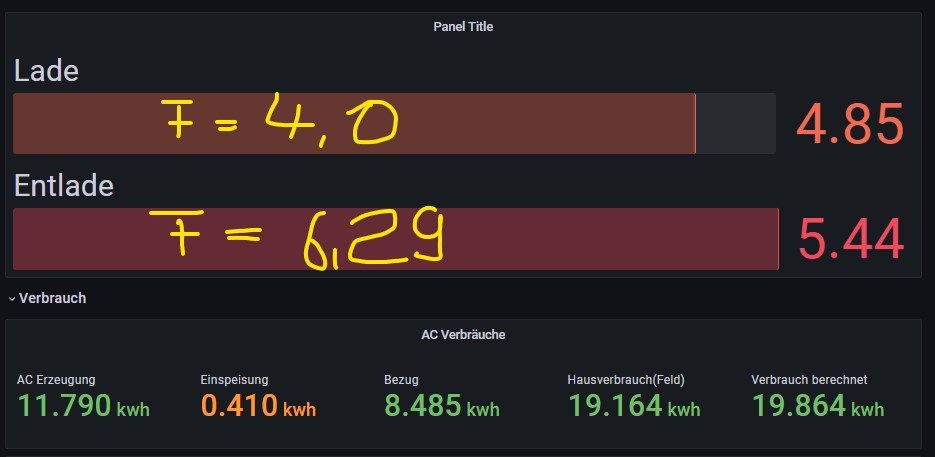The height and width of the screenshot is (457, 935).
Task: Click the filled Lade bar gauge
Action: point(353,124)
